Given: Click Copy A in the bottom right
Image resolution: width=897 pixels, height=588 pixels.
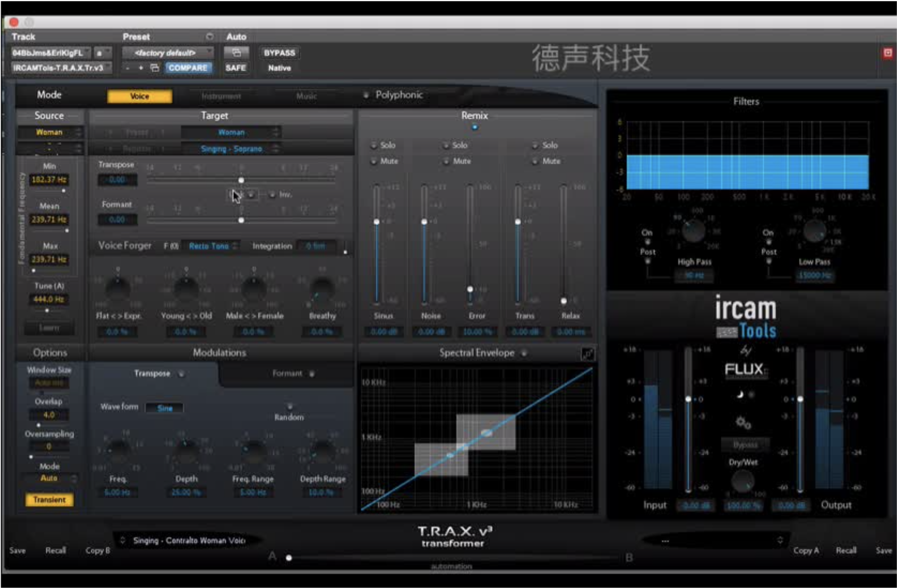Looking at the screenshot, I should tap(806, 551).
